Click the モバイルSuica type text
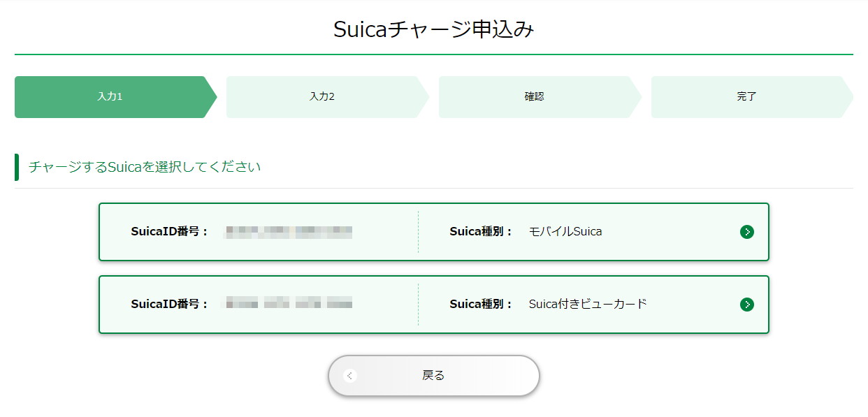The height and width of the screenshot is (417, 868). pos(565,232)
